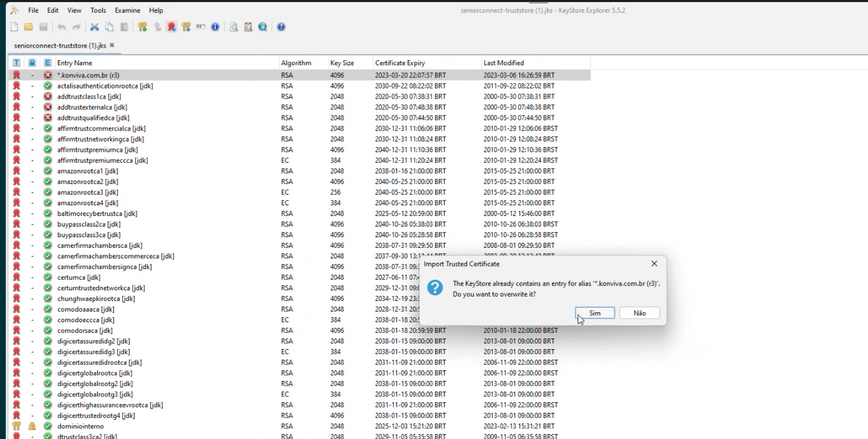The image size is (868, 439).
Task: Undo the last action in the toolbar
Action: [62, 27]
